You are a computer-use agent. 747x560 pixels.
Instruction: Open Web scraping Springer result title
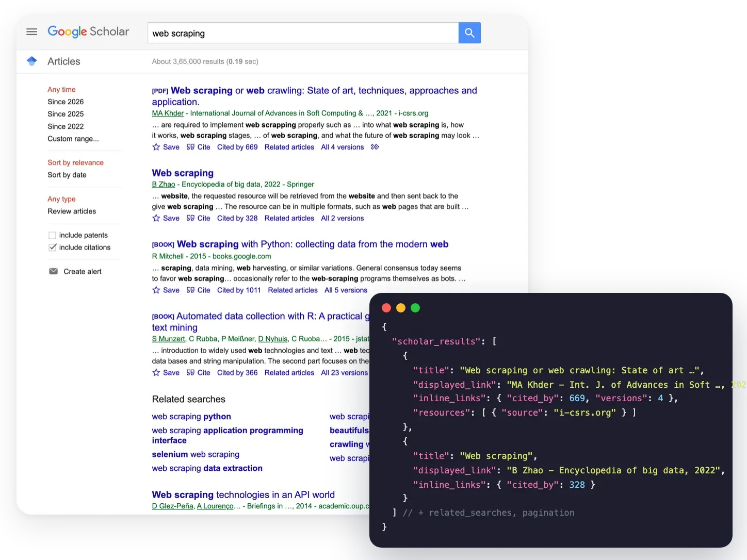tap(183, 173)
